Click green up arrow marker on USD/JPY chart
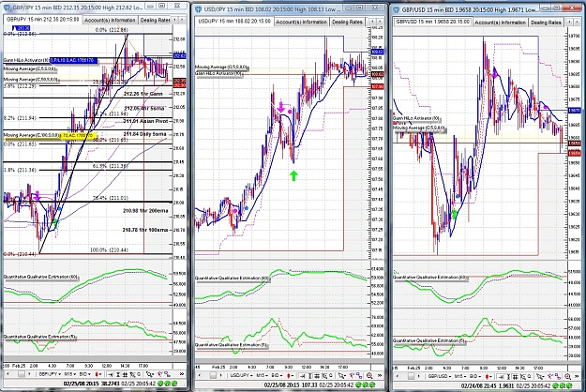Screen dimensions: 586x392 click(x=293, y=175)
